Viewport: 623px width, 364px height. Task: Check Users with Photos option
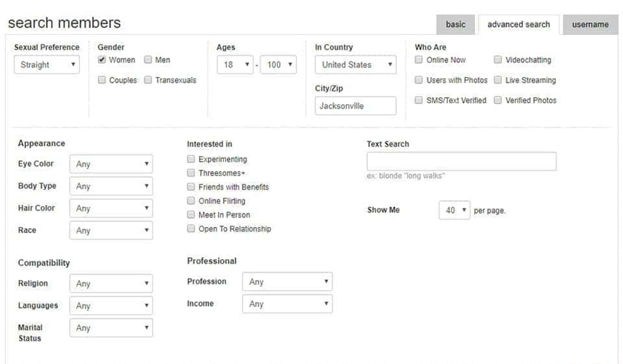419,80
